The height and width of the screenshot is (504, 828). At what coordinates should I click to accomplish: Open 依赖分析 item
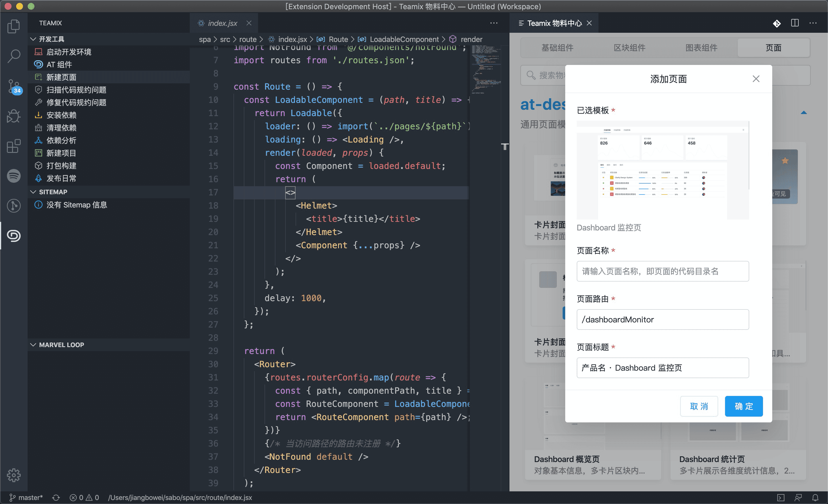click(109, 140)
